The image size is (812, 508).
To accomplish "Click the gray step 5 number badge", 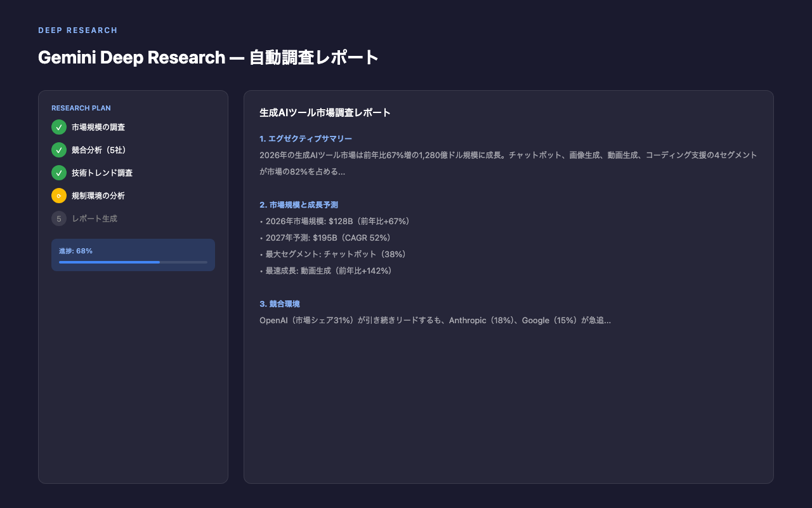I will click(x=59, y=218).
